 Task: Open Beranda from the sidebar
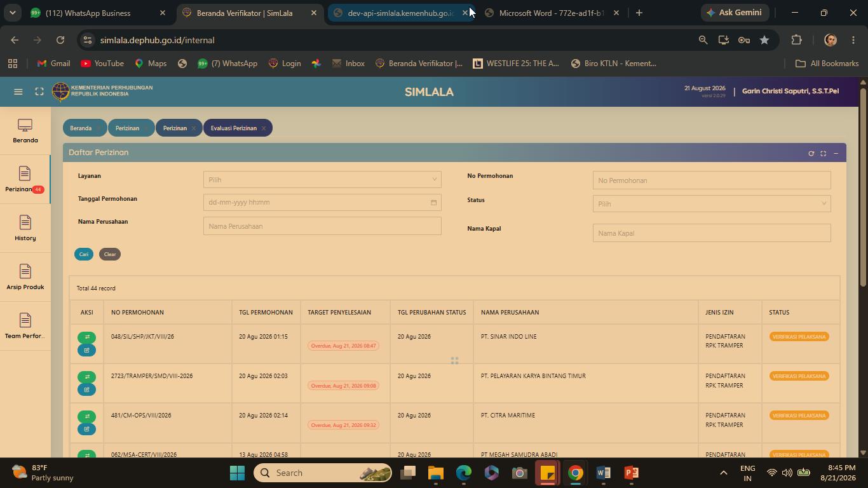click(25, 131)
